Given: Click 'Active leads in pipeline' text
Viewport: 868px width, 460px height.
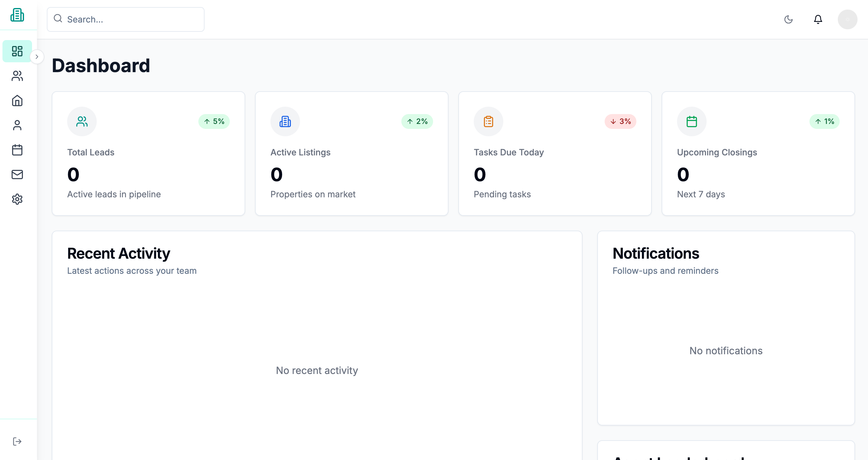Looking at the screenshot, I should point(114,194).
